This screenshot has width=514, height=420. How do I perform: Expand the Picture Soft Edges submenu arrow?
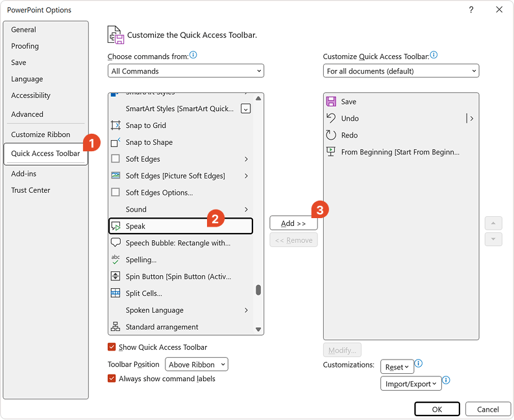point(246,176)
